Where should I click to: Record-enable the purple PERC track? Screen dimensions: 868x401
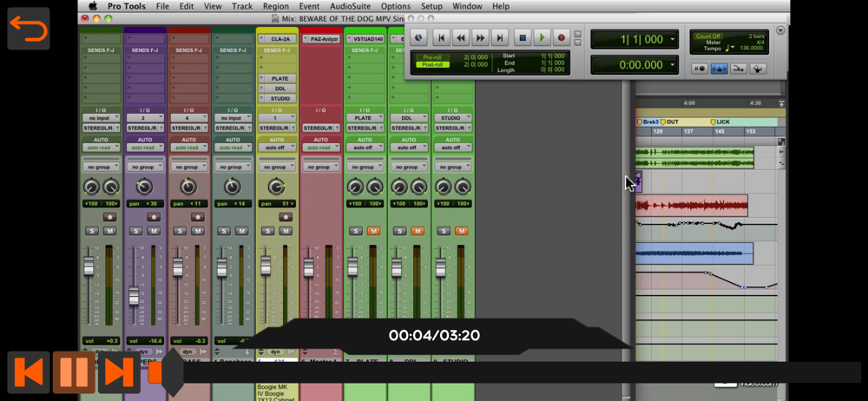154,217
